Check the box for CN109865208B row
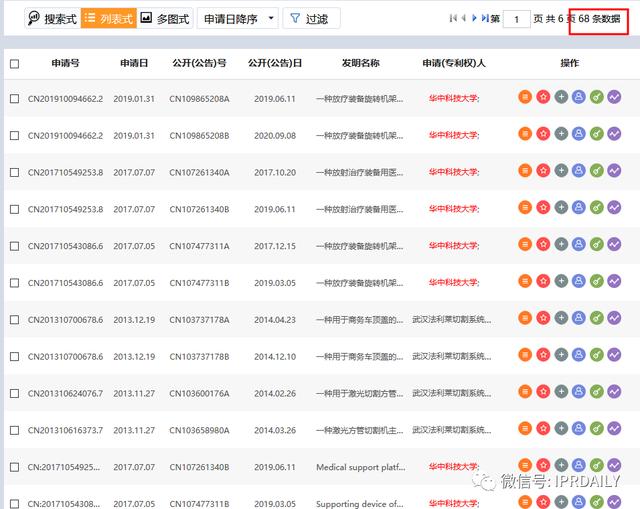Viewport: 640px width, 509px height. tap(14, 136)
